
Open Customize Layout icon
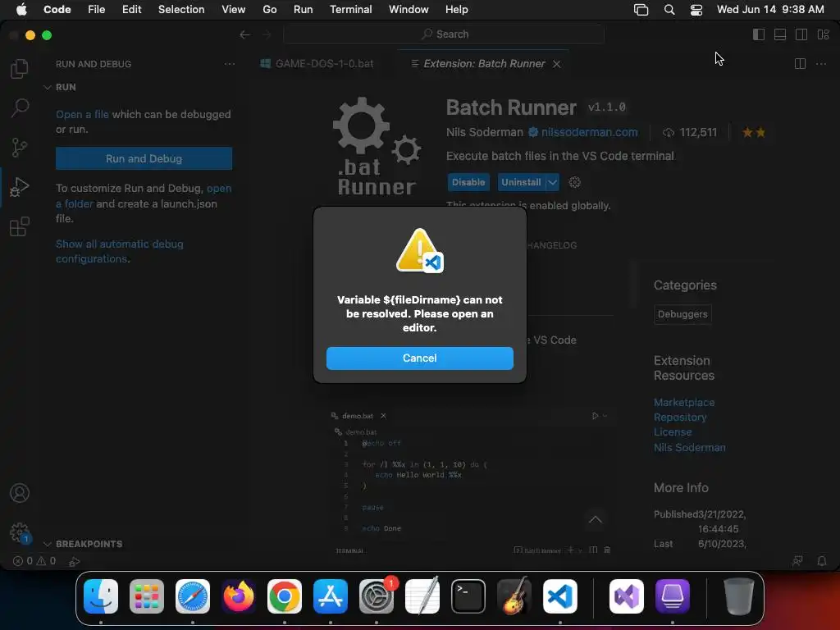coord(823,34)
